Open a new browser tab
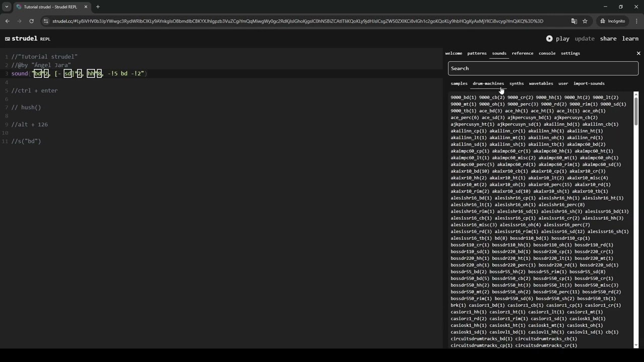The width and height of the screenshot is (644, 362). click(x=98, y=7)
